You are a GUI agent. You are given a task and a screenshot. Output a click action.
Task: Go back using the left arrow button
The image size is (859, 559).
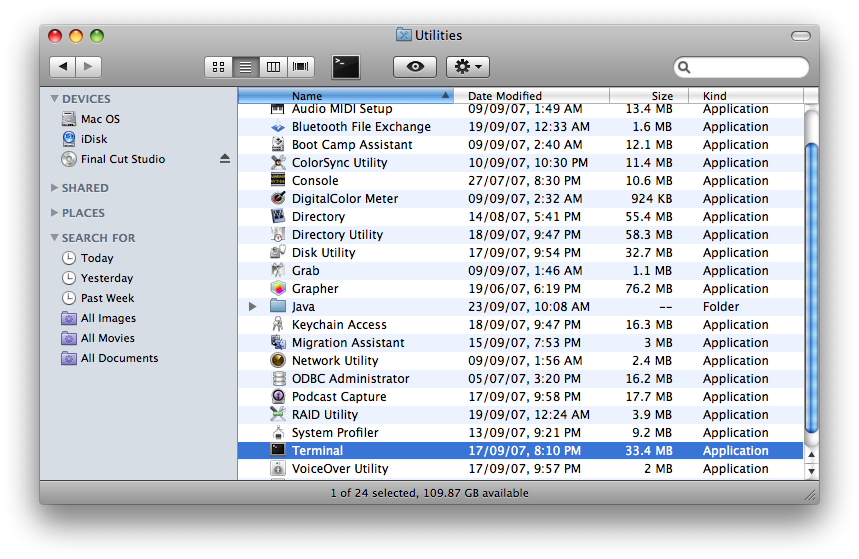62,67
